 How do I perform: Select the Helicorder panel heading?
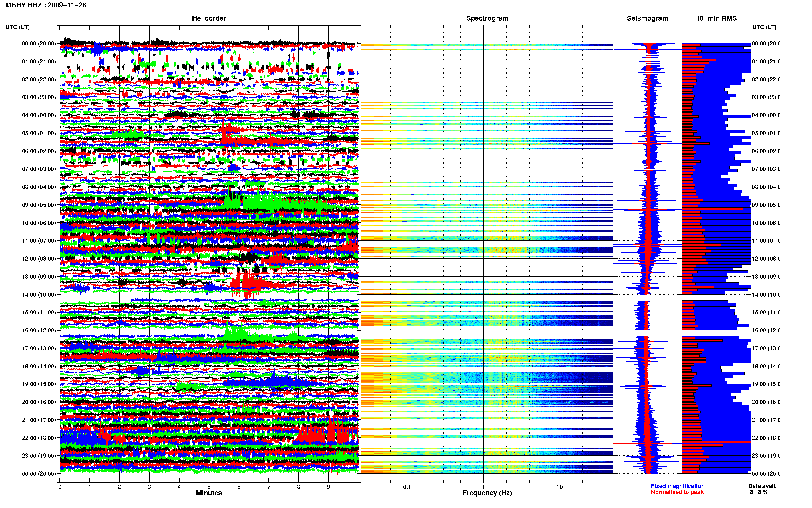pyautogui.click(x=209, y=18)
